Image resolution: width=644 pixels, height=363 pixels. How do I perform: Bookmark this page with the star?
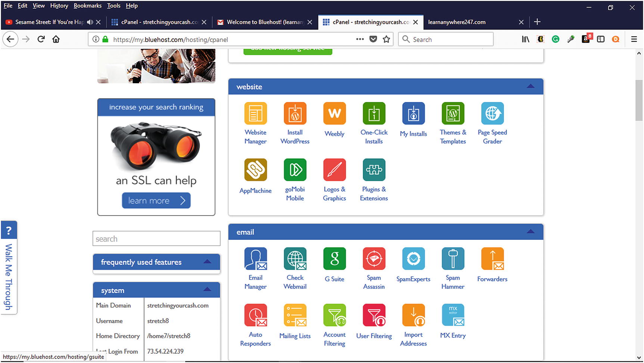[x=386, y=39]
